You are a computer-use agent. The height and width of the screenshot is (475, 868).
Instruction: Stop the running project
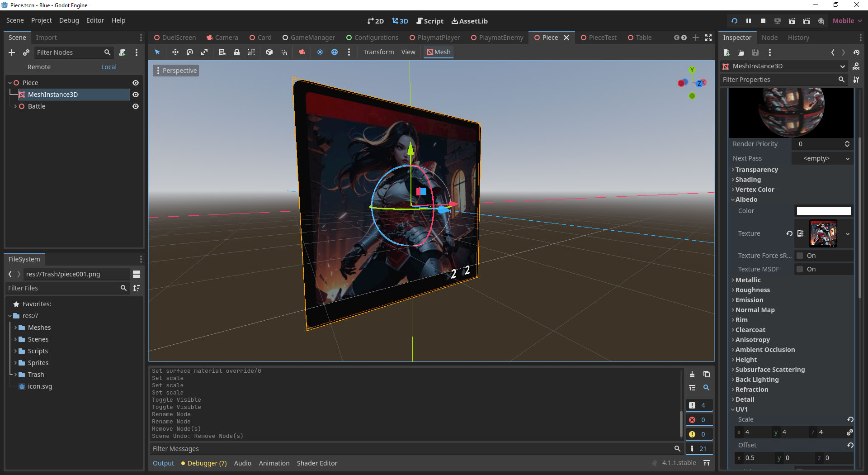tap(763, 21)
